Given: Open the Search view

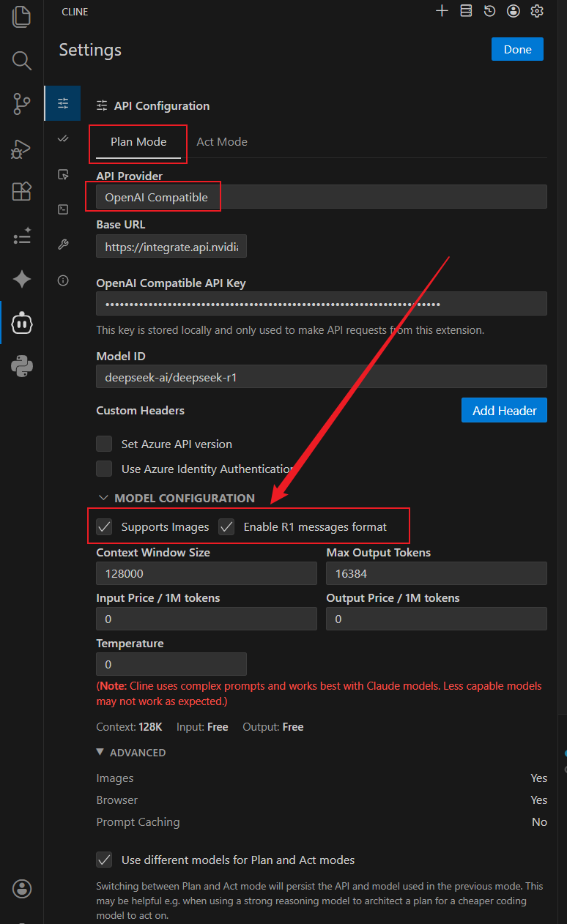Looking at the screenshot, I should (21, 60).
